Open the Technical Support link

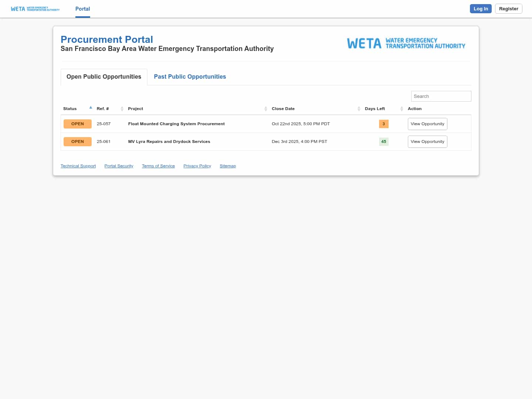click(78, 166)
